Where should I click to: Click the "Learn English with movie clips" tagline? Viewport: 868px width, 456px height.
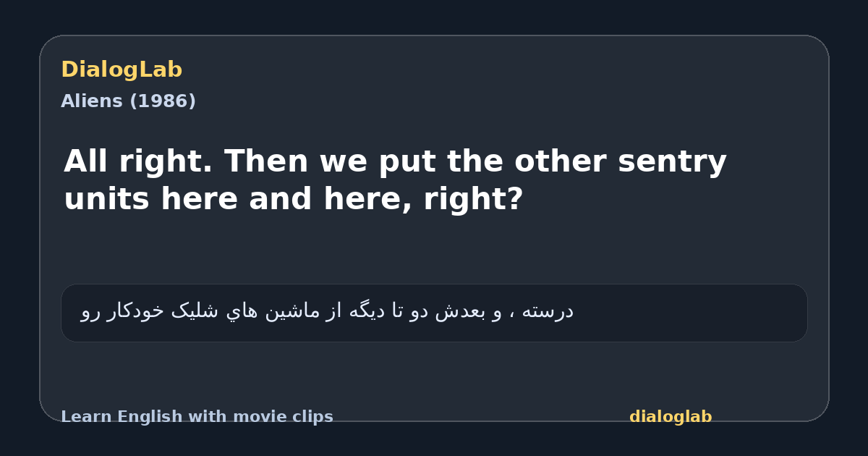pyautogui.click(x=197, y=417)
